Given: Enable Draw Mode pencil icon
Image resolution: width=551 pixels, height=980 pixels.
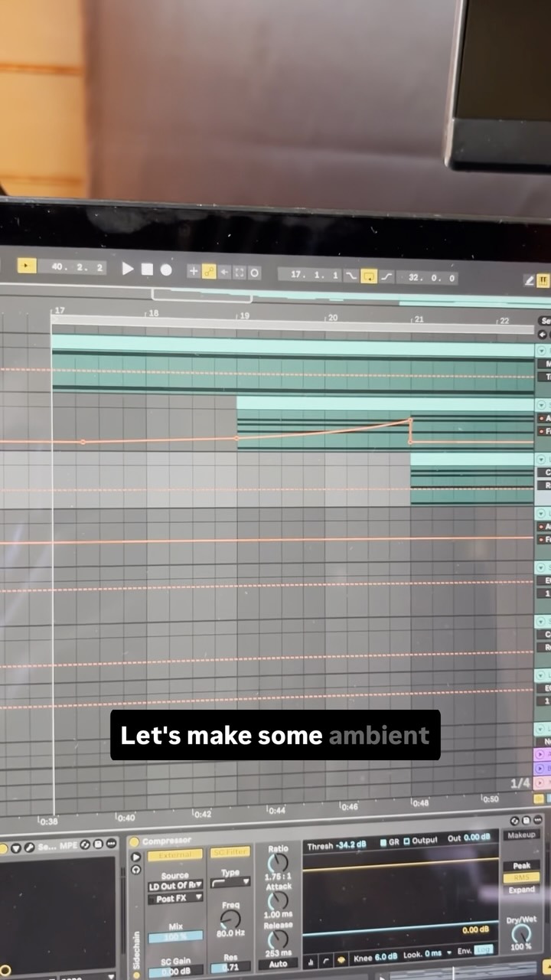Looking at the screenshot, I should click(x=529, y=280).
